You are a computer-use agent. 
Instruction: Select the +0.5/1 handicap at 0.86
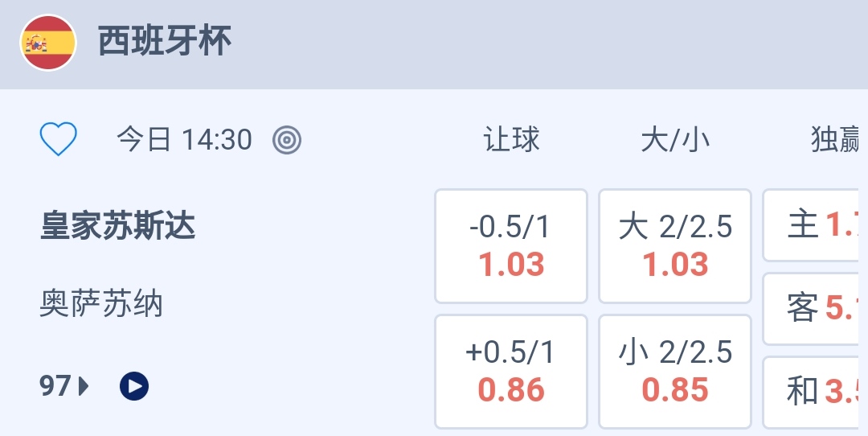pos(511,372)
